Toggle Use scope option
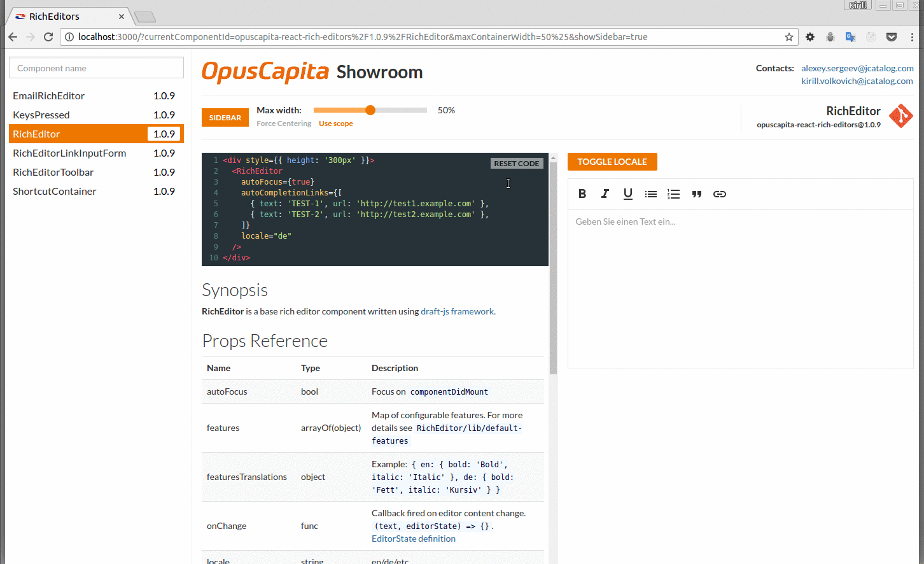Image resolution: width=924 pixels, height=564 pixels. coord(336,123)
